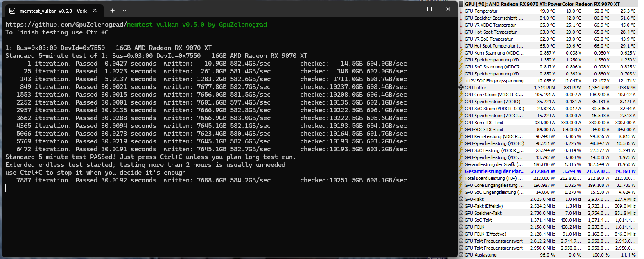Click the fan icon of GPU Lüfter row
The width and height of the screenshot is (644, 259).
(461, 88)
